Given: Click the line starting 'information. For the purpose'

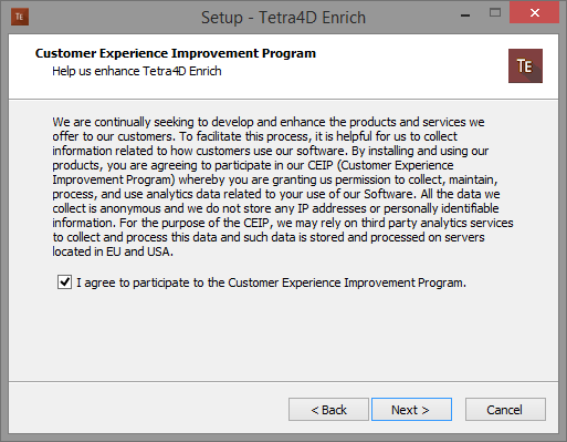Looking at the screenshot, I should [x=283, y=223].
